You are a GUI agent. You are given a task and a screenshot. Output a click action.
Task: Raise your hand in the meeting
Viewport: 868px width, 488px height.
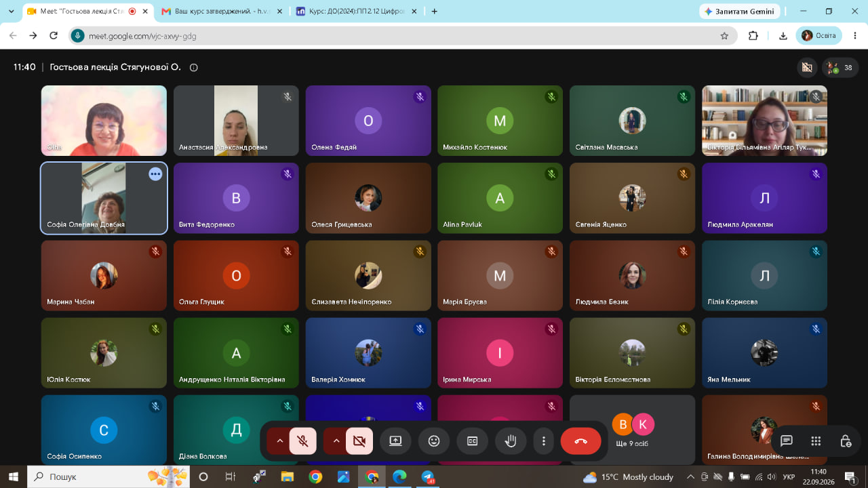pos(511,441)
